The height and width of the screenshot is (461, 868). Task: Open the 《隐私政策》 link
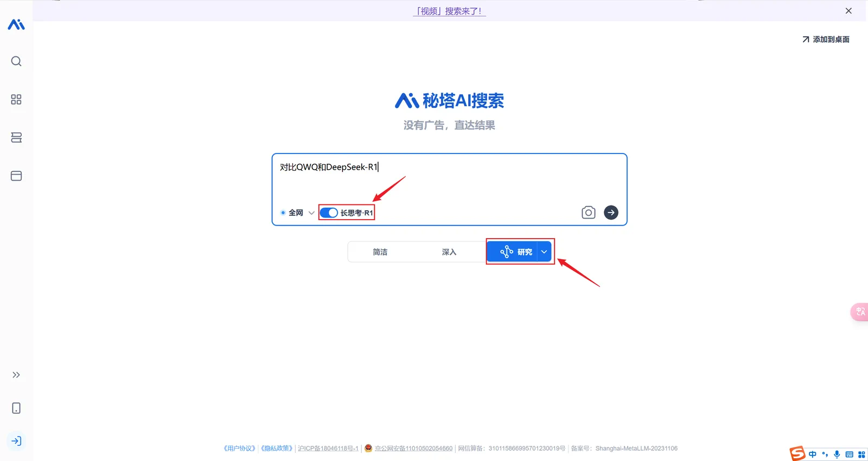click(277, 449)
